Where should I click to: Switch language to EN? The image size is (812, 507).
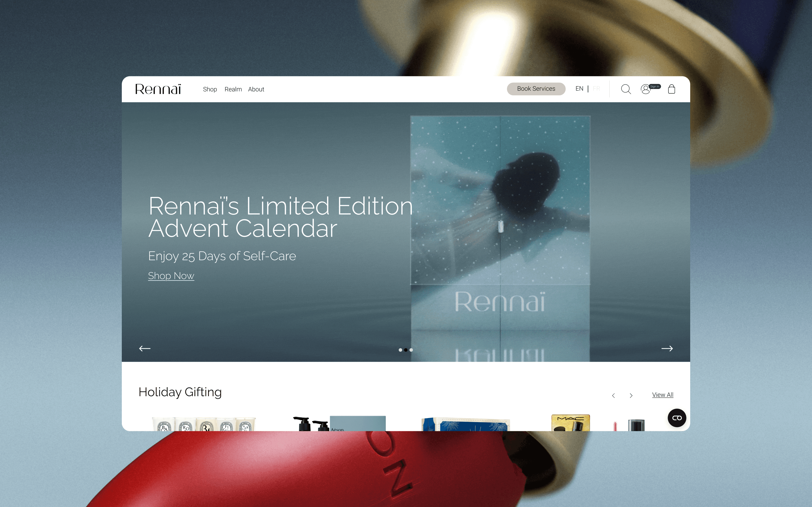pos(579,88)
